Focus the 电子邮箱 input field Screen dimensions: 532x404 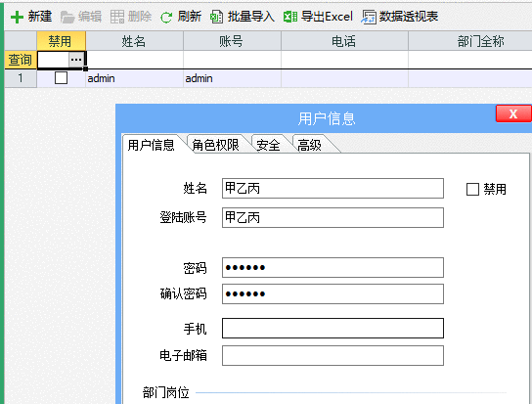(x=332, y=356)
